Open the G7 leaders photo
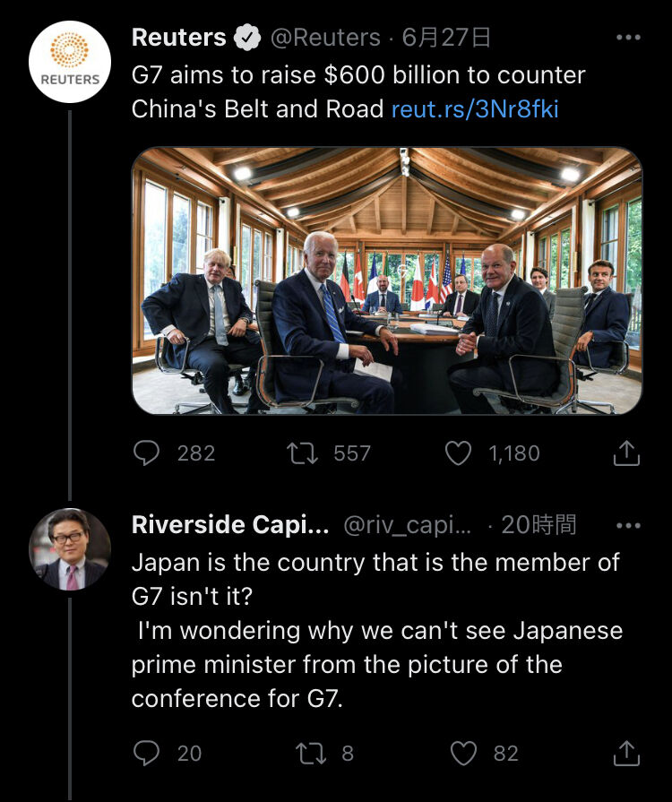Viewport: 672px width, 802px height. tap(386, 280)
